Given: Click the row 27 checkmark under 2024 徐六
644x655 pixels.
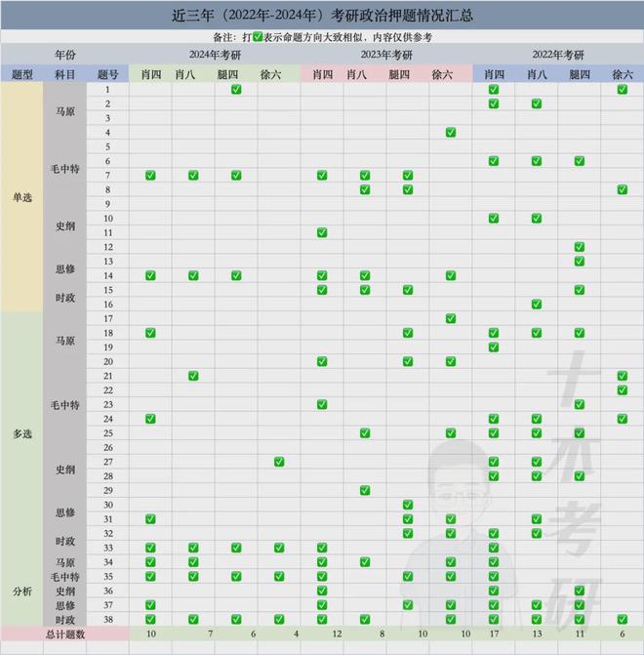Looking at the screenshot, I should (x=279, y=462).
